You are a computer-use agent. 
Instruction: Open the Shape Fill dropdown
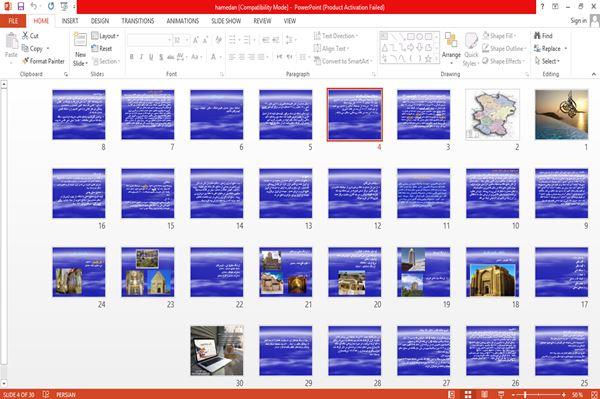click(499, 36)
